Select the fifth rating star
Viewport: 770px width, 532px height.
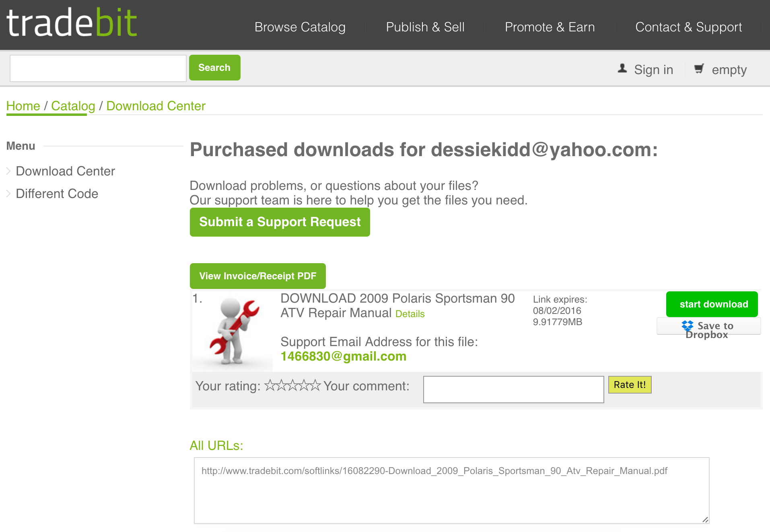pyautogui.click(x=315, y=385)
